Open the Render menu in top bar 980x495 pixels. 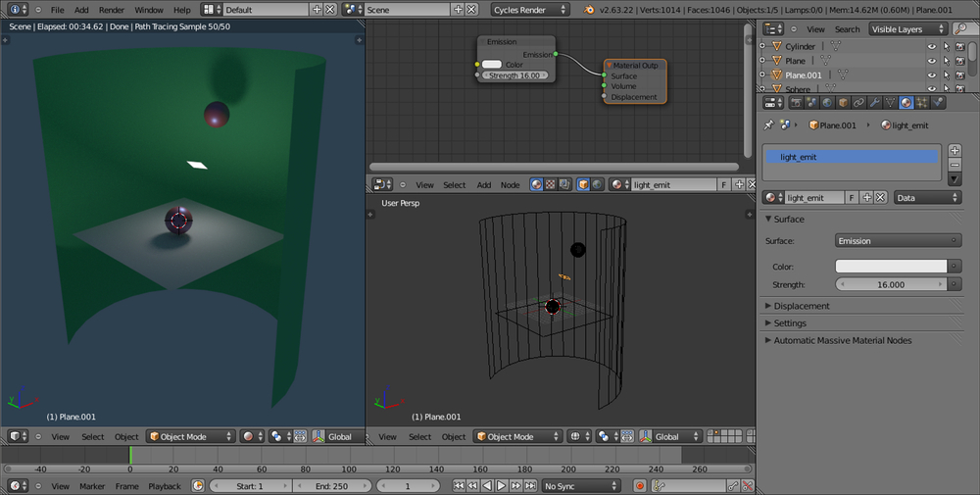[x=111, y=9]
